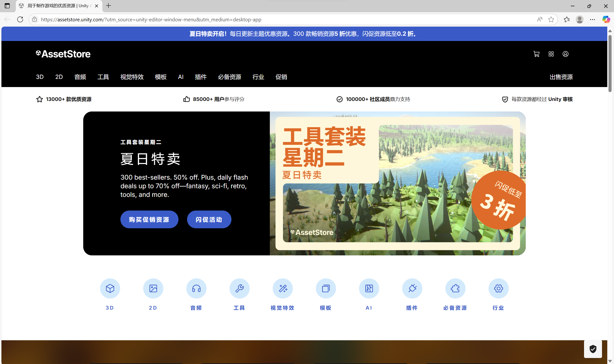The width and height of the screenshot is (614, 364).
Task: Click the 夏日特卖 heading text
Action: coord(150,159)
